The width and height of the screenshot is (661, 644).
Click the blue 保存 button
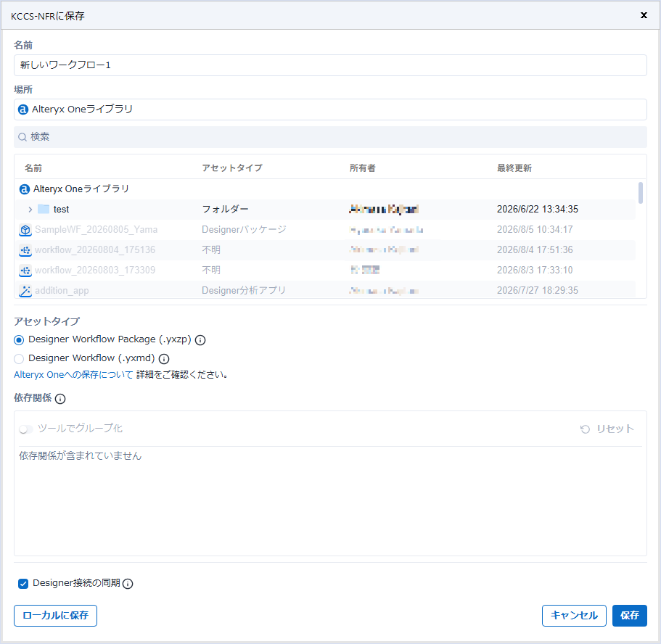point(629,615)
